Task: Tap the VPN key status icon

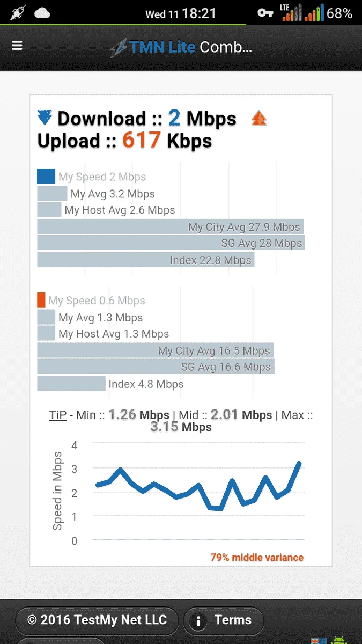Action: [265, 13]
